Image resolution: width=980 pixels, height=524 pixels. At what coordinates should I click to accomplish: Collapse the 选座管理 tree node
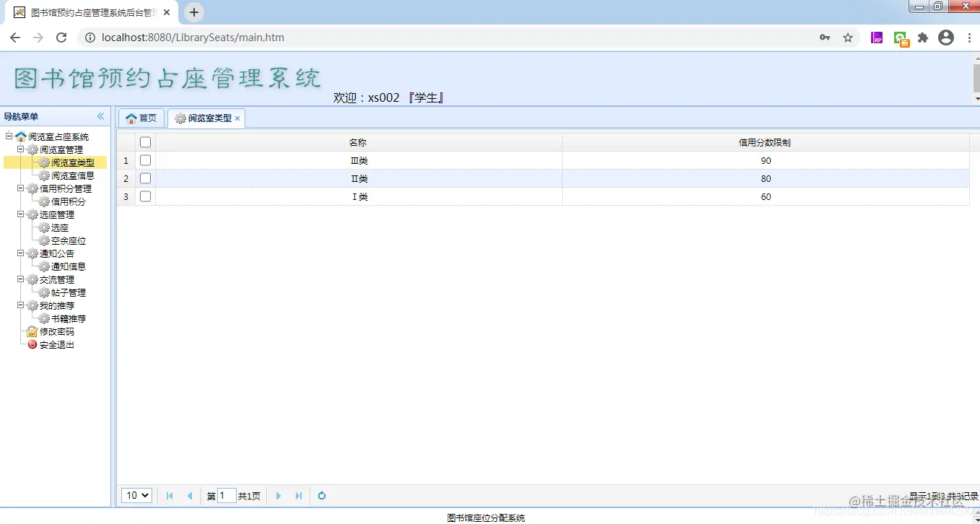point(21,214)
